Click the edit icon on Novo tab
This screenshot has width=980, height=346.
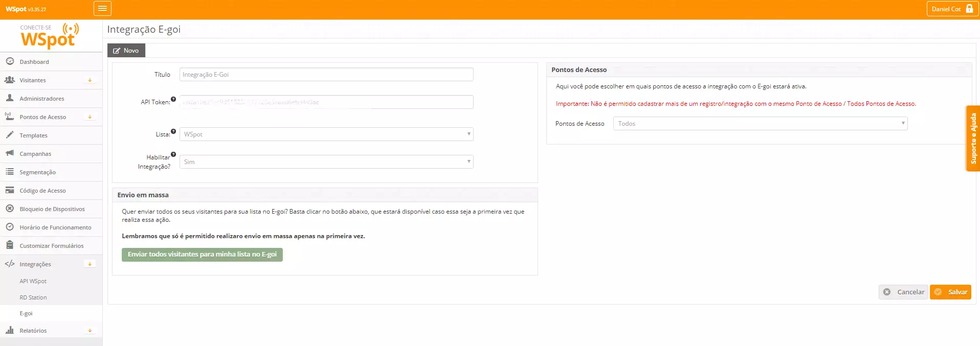coord(117,51)
